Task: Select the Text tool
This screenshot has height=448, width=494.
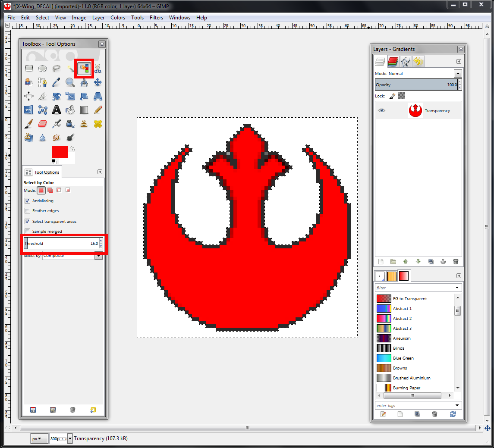Action: click(x=57, y=110)
